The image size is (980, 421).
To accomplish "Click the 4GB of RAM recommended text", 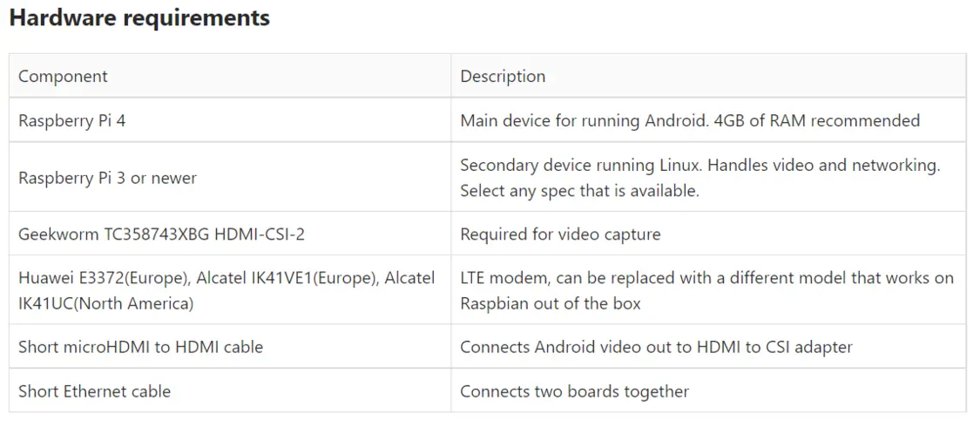I will tap(816, 120).
